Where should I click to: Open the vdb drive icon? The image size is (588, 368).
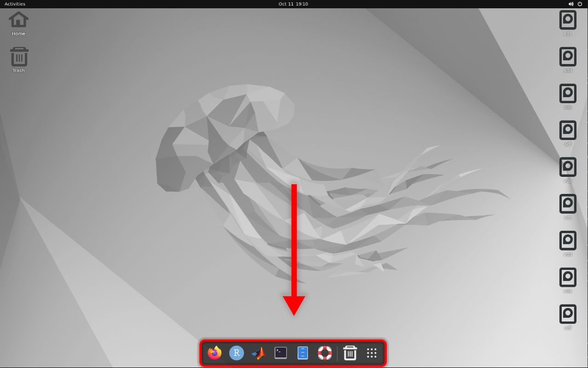pos(568,167)
